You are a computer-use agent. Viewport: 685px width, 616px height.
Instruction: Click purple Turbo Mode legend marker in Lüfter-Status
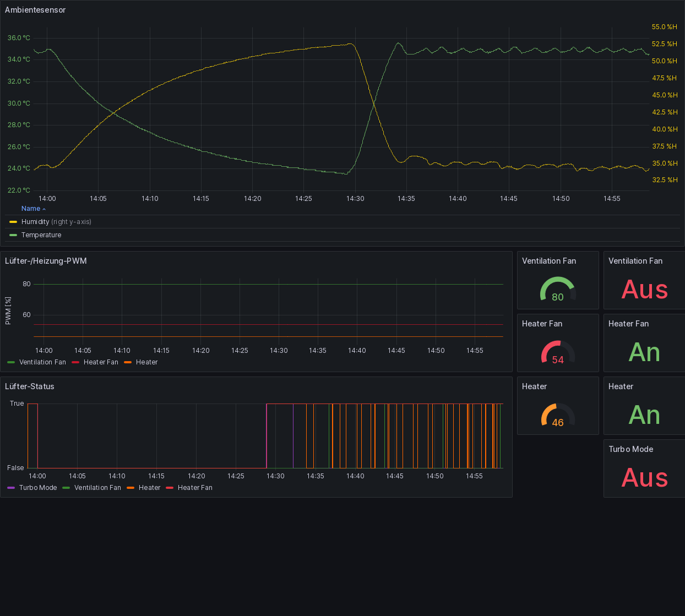(x=11, y=488)
